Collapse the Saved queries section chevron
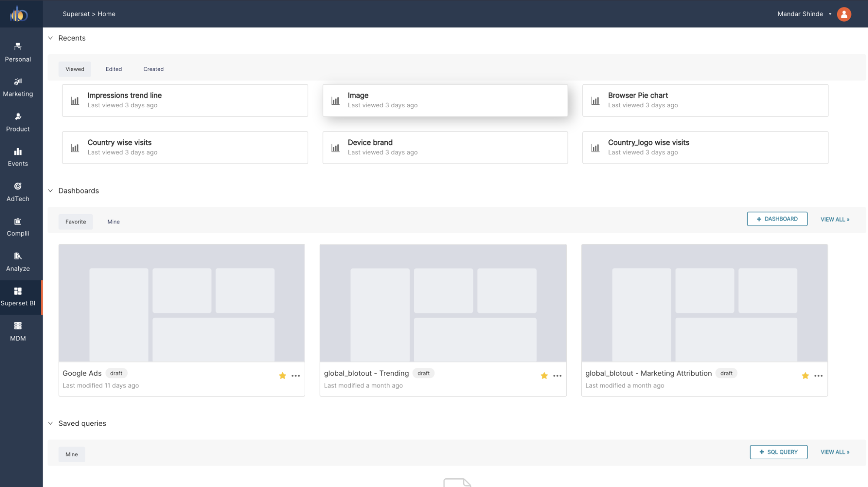The height and width of the screenshot is (487, 868). (x=50, y=423)
